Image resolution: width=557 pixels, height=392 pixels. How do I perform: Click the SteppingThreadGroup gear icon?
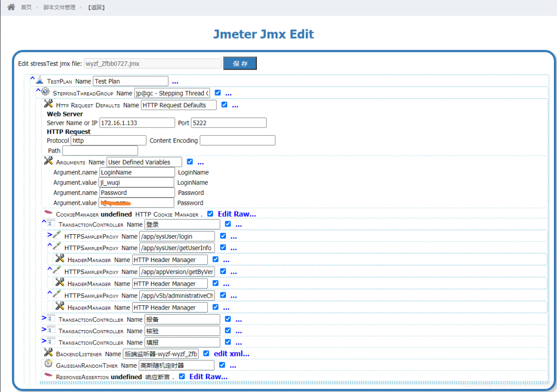pos(45,91)
